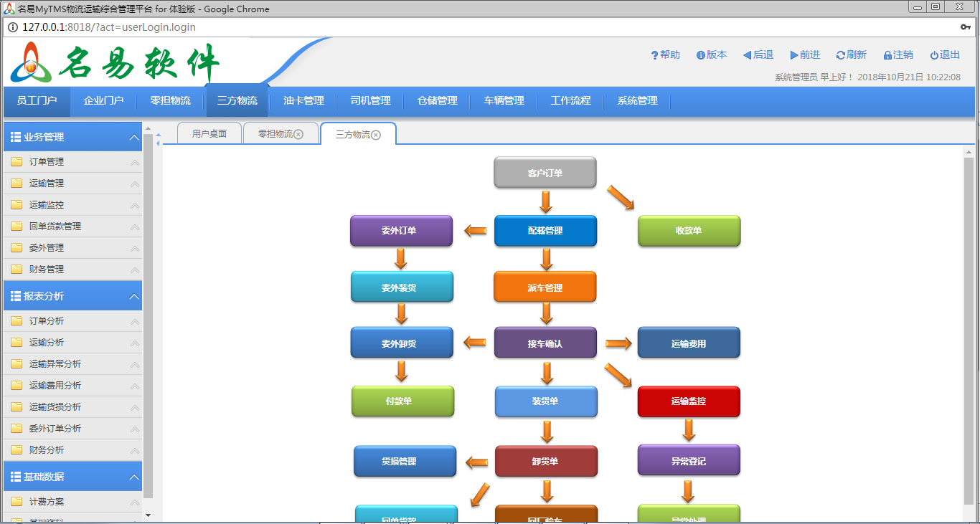
Task: Open the 司机管理 menu
Action: tap(370, 101)
